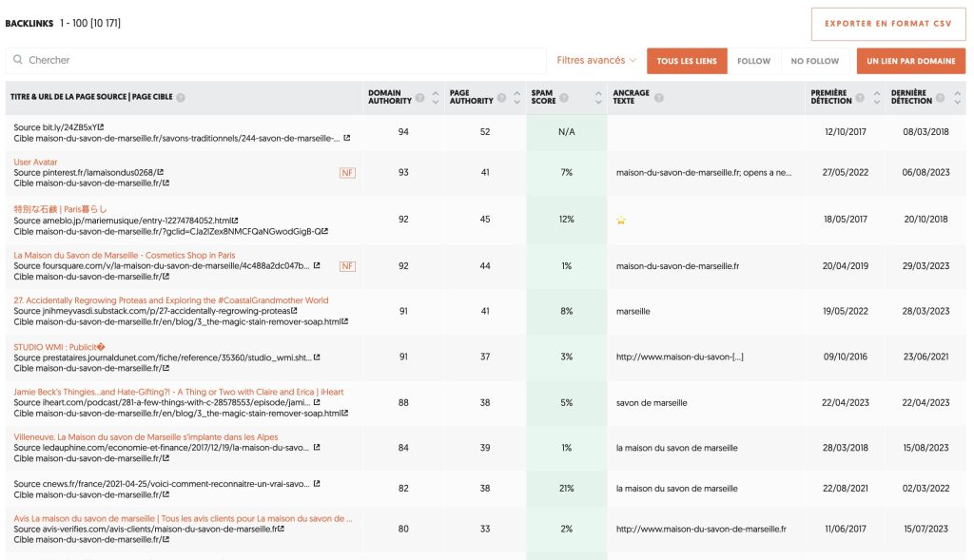Open external link icon for cnews.fr source
Screen dimensions: 974x560
(x=317, y=483)
